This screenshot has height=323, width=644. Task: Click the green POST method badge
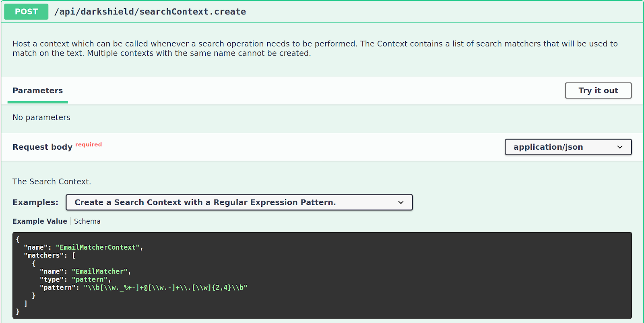click(26, 12)
